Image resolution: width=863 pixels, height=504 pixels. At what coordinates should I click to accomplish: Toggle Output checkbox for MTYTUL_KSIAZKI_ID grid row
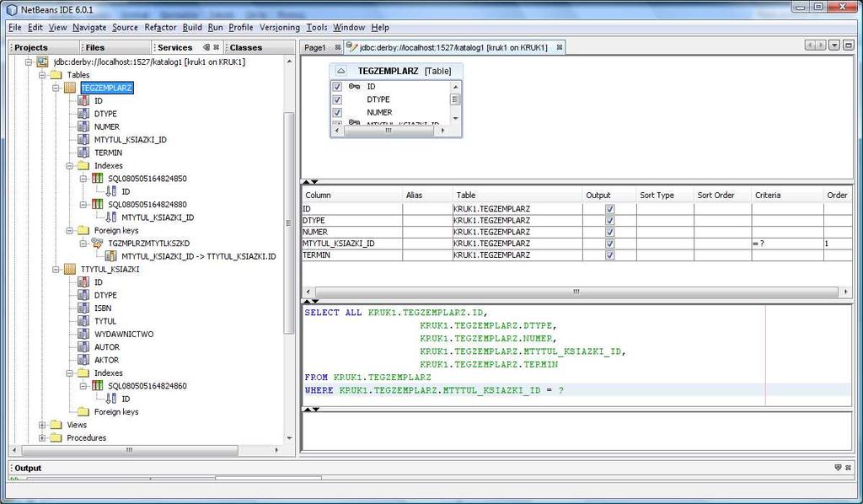tap(609, 244)
